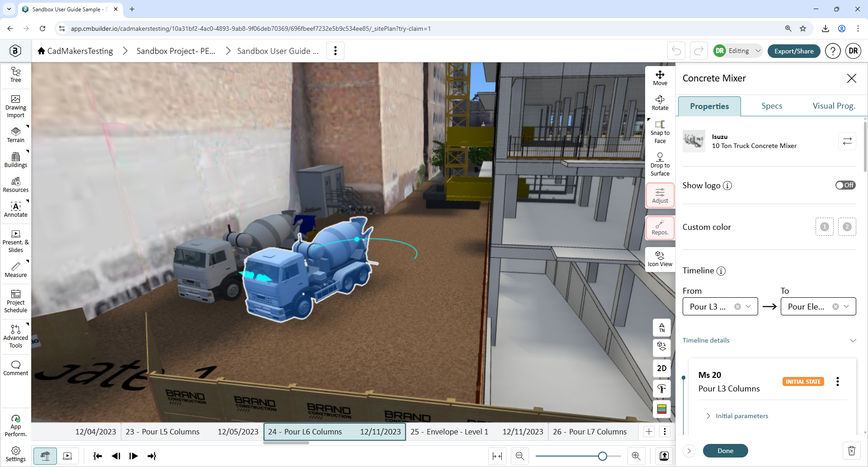Switch to the Properties tab

(709, 106)
